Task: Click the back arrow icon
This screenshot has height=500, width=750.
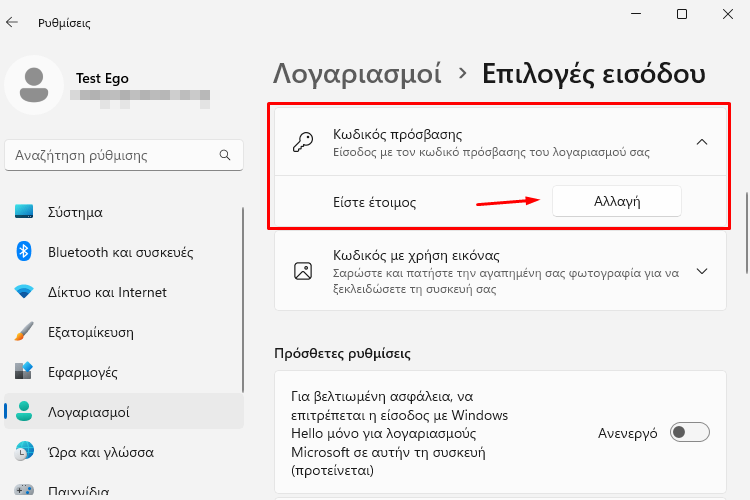Action: (12, 22)
